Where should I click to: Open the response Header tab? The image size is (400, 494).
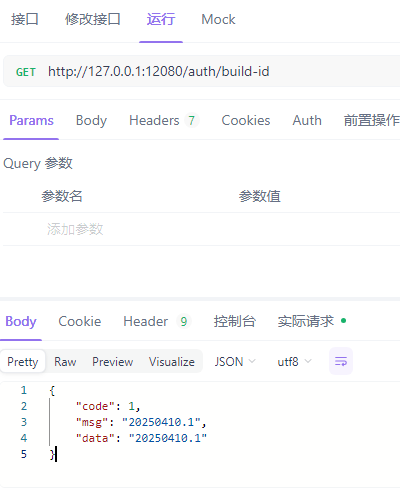[x=157, y=322]
